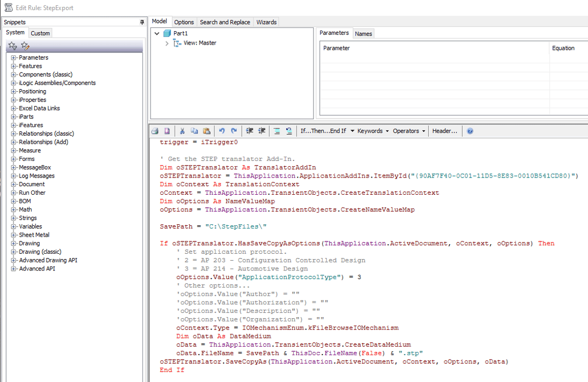This screenshot has height=382, width=588.
Task: Undo the last edit using the Undo icon
Action: tap(222, 130)
